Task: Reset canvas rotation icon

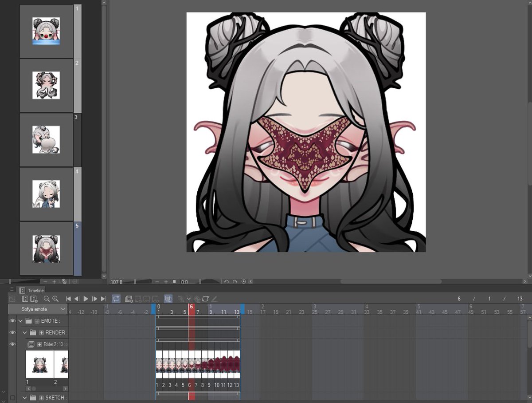Action: (243, 281)
